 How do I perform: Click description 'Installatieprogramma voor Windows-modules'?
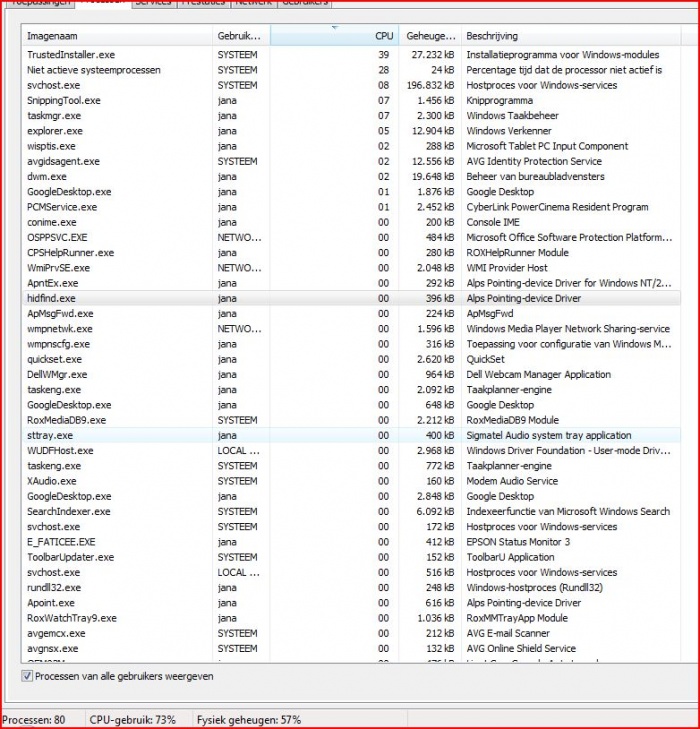click(x=562, y=55)
